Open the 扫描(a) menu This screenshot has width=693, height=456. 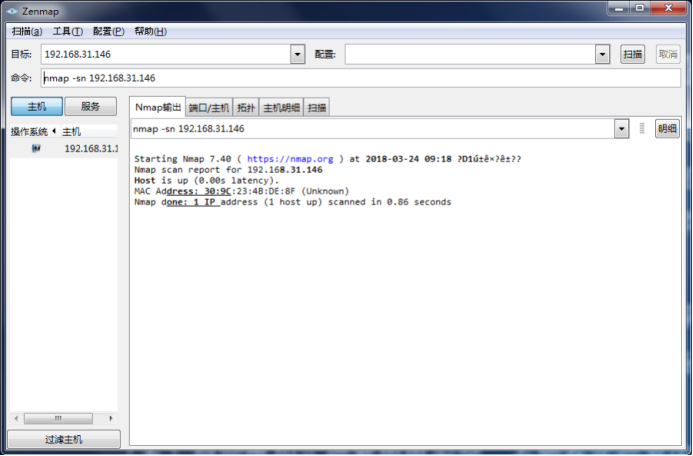[27, 31]
